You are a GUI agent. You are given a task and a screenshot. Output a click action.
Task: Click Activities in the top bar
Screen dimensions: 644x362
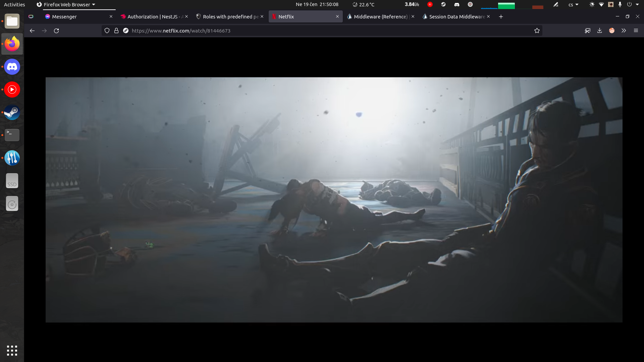coord(14,5)
